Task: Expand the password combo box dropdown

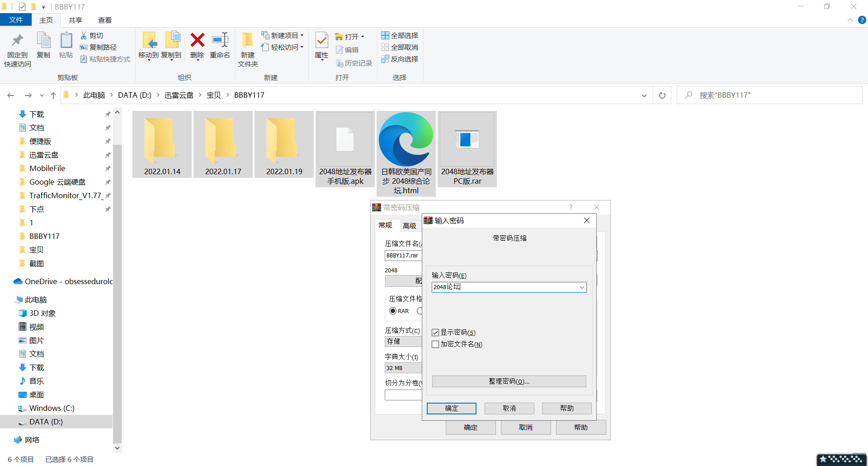Action: [x=582, y=287]
